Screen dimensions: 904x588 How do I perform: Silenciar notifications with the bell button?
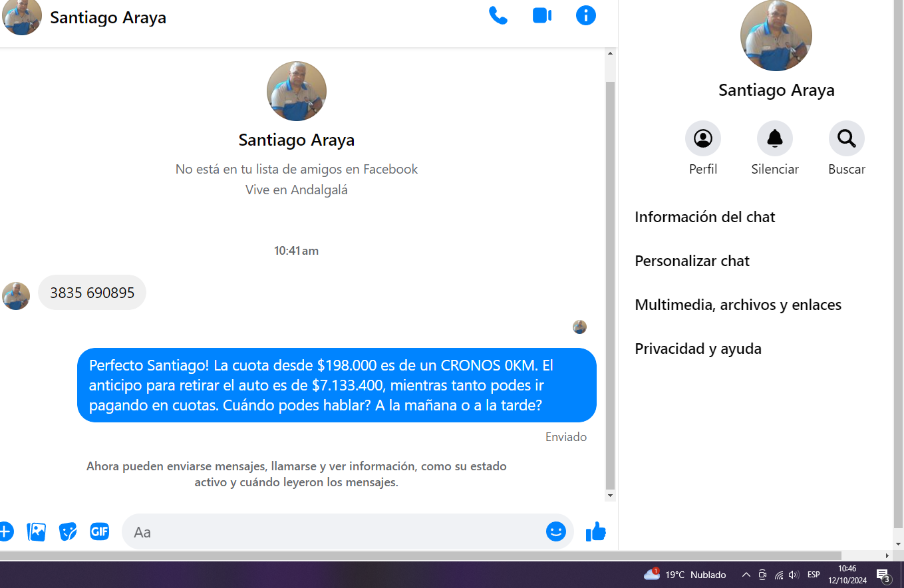(774, 138)
